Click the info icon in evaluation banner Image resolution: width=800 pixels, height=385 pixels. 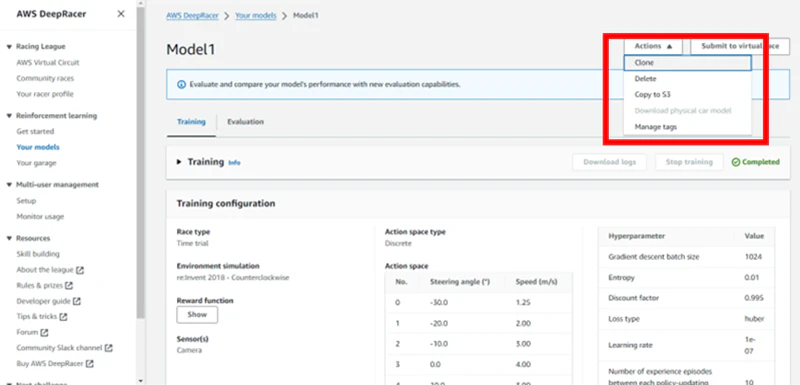coord(181,85)
